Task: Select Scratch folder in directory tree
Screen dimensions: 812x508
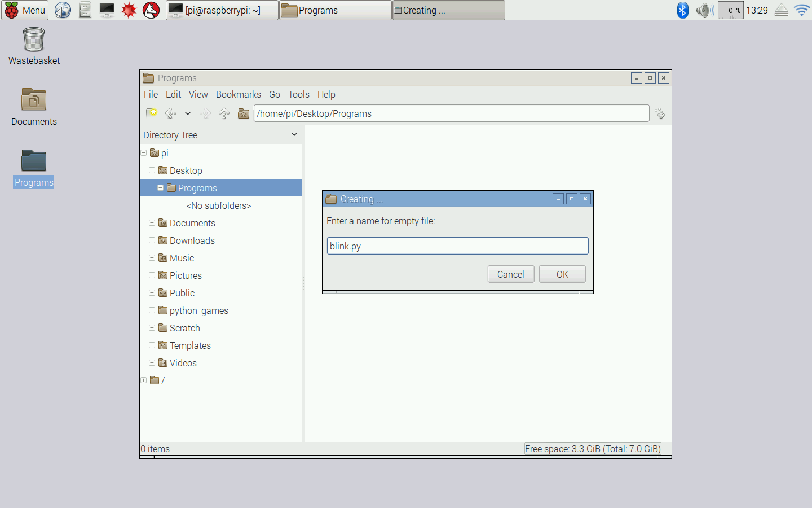Action: click(179, 328)
